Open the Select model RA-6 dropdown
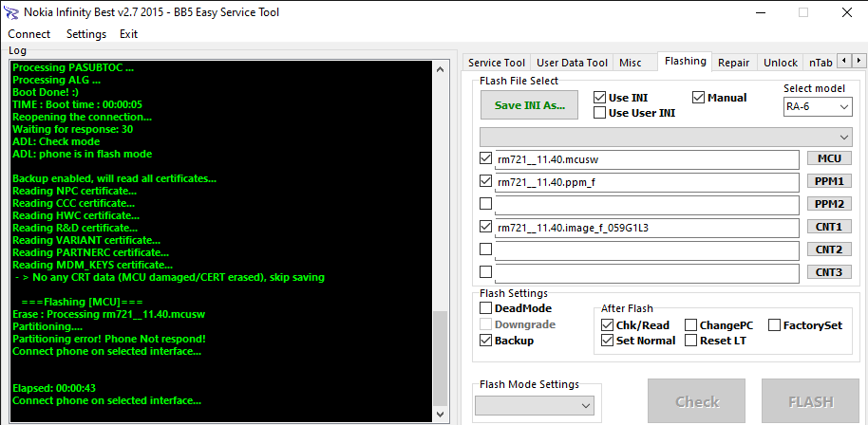This screenshot has width=868, height=425. pos(817,107)
